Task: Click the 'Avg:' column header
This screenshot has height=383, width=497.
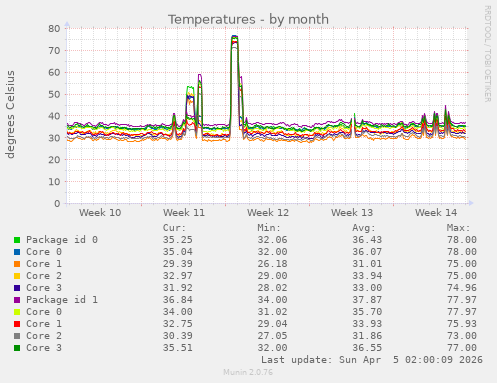Action: point(364,228)
